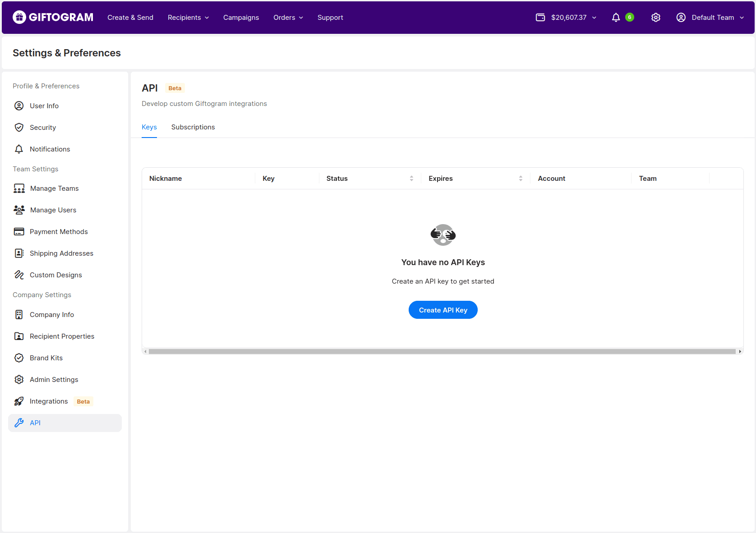This screenshot has height=533, width=756.
Task: Open the Default Team dropdown
Action: [x=718, y=18]
